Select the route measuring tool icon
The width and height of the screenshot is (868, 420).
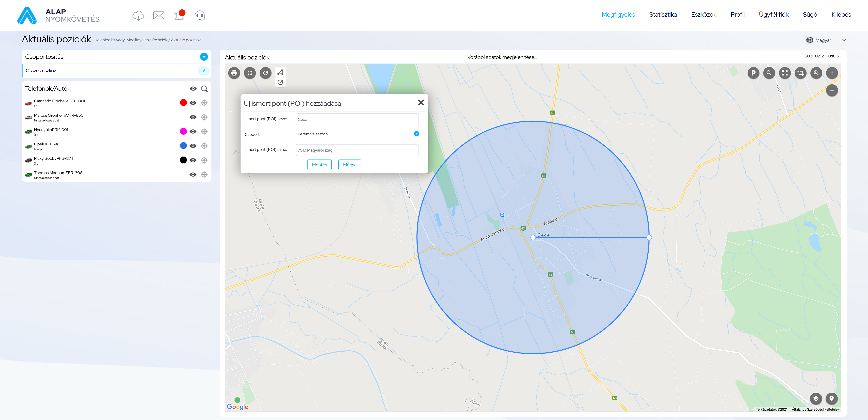pos(280,72)
